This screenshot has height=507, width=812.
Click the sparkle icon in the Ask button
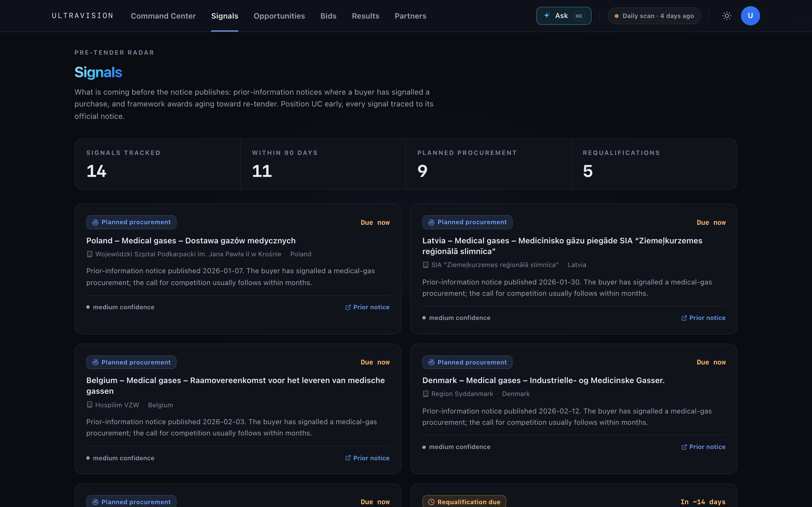coord(547,15)
